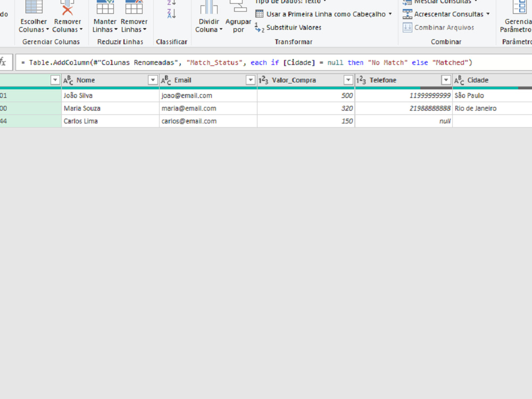Click Valor_Compra number type icon

tap(263, 80)
